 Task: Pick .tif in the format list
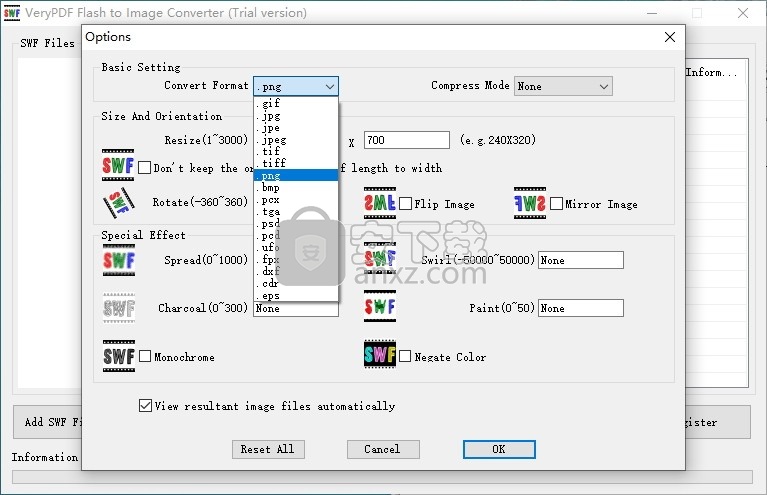click(x=296, y=151)
